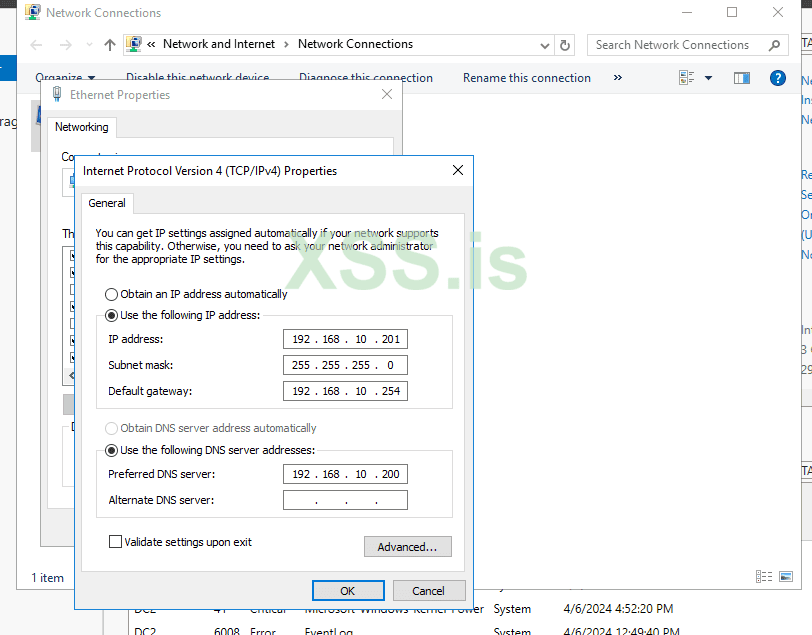Open the view options dropdown arrow

(x=708, y=78)
